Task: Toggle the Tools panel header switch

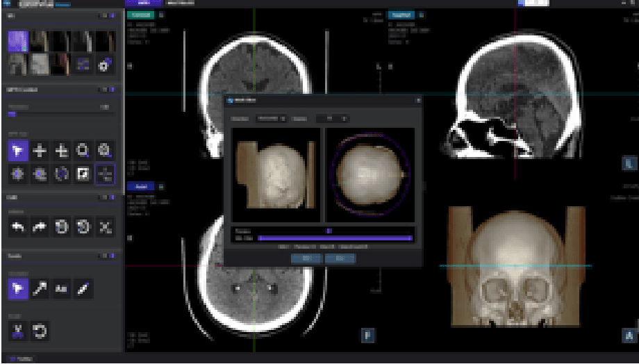Action: point(111,256)
